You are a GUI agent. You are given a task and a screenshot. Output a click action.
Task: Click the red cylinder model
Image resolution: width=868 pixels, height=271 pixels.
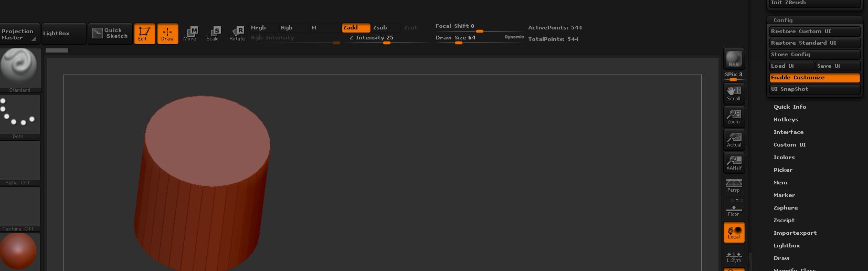pyautogui.click(x=202, y=184)
